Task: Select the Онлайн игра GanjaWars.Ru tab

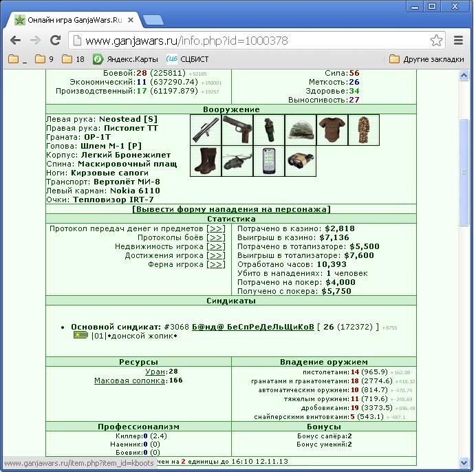Action: pos(74,20)
